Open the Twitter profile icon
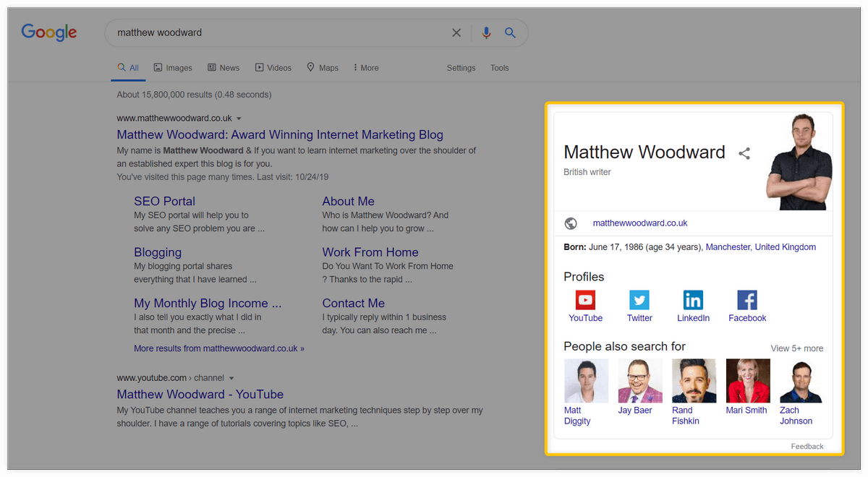This screenshot has width=868, height=477. [639, 300]
